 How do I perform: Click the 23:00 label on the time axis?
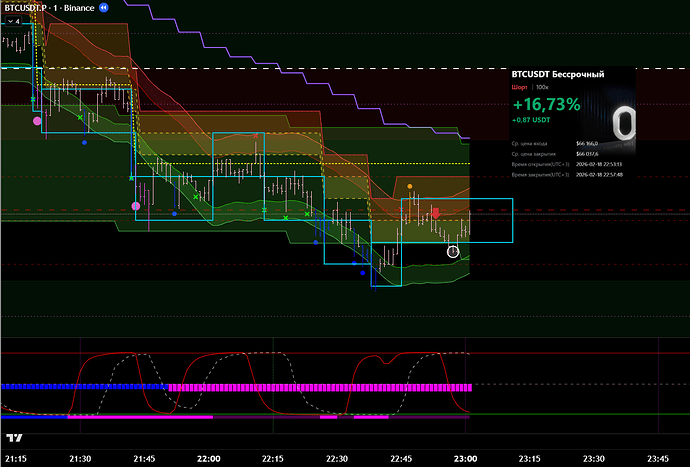464,457
